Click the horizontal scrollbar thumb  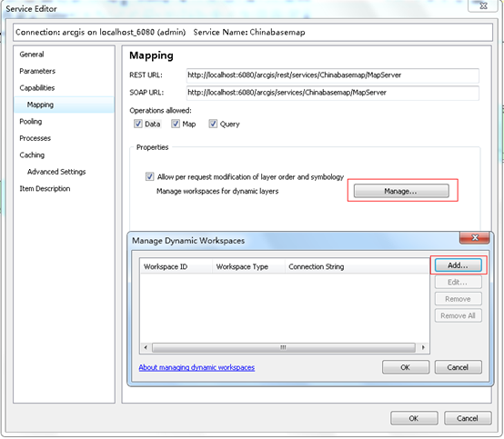tap(284, 347)
